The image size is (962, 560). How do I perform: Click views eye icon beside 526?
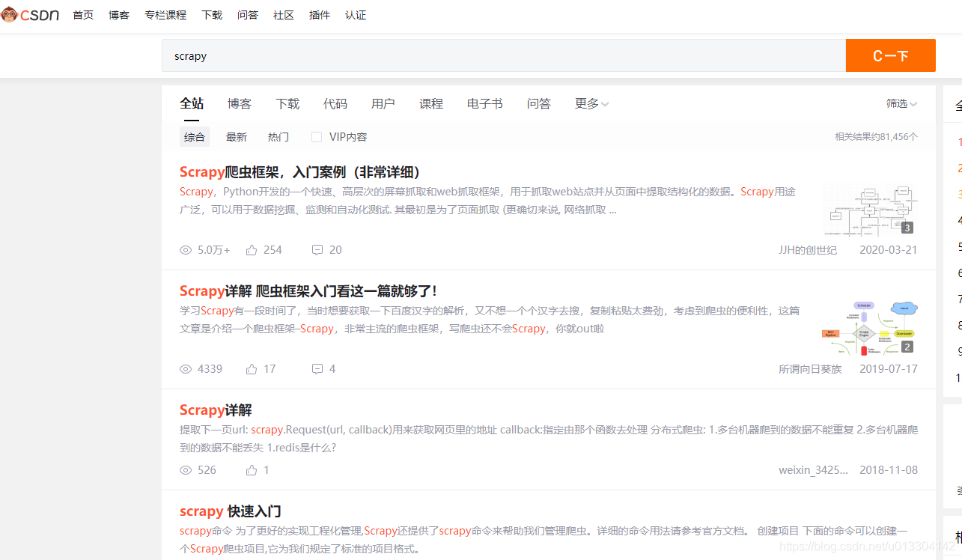186,470
